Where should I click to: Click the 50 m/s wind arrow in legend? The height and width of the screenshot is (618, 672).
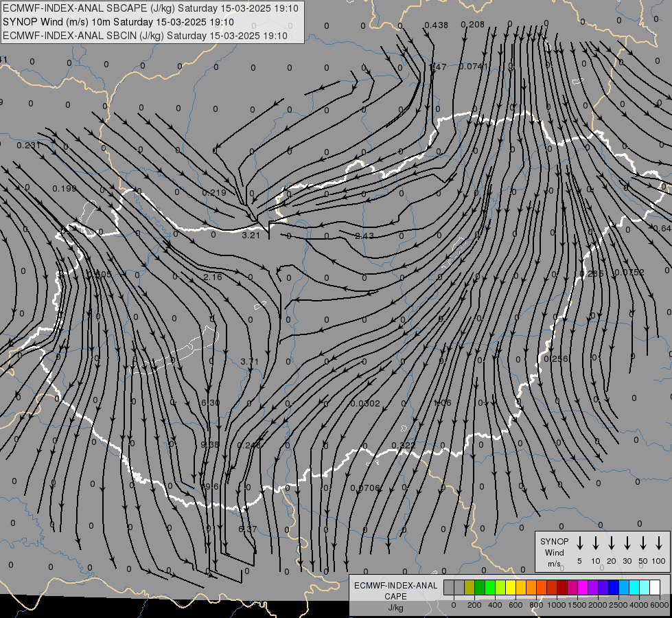[643, 543]
